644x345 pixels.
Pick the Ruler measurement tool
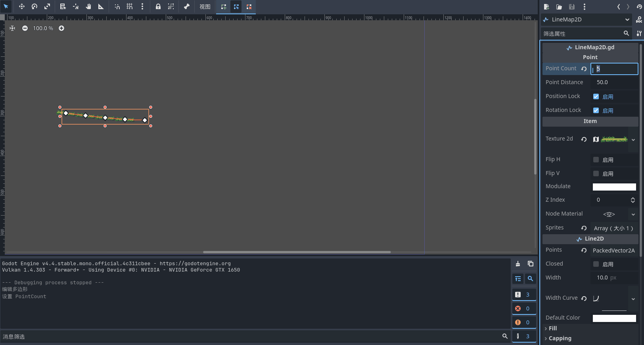(101, 6)
